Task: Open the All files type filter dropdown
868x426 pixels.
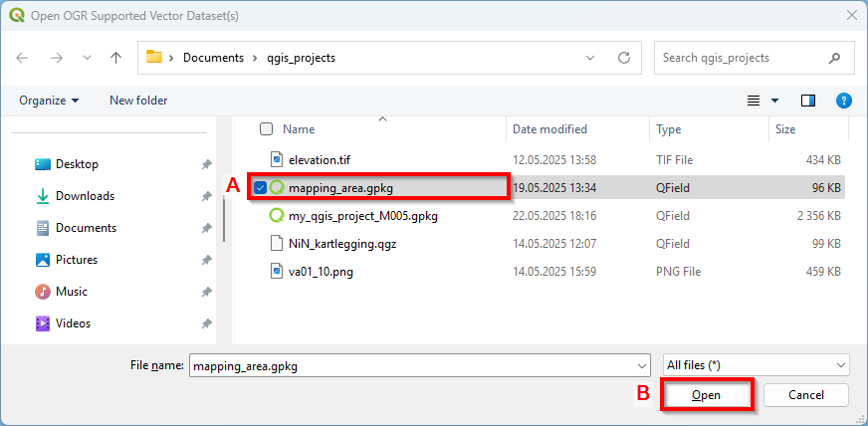Action: point(756,365)
